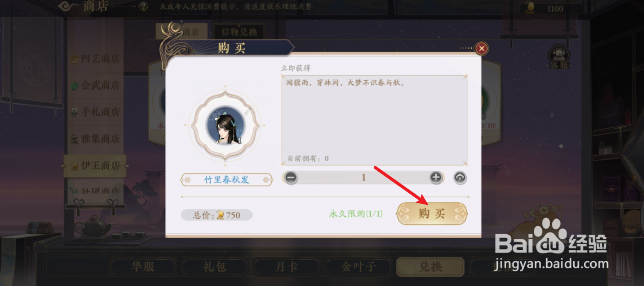The image size is (644, 286).
Task: Click the currency balance icon showing 1100
Action: click(x=530, y=7)
